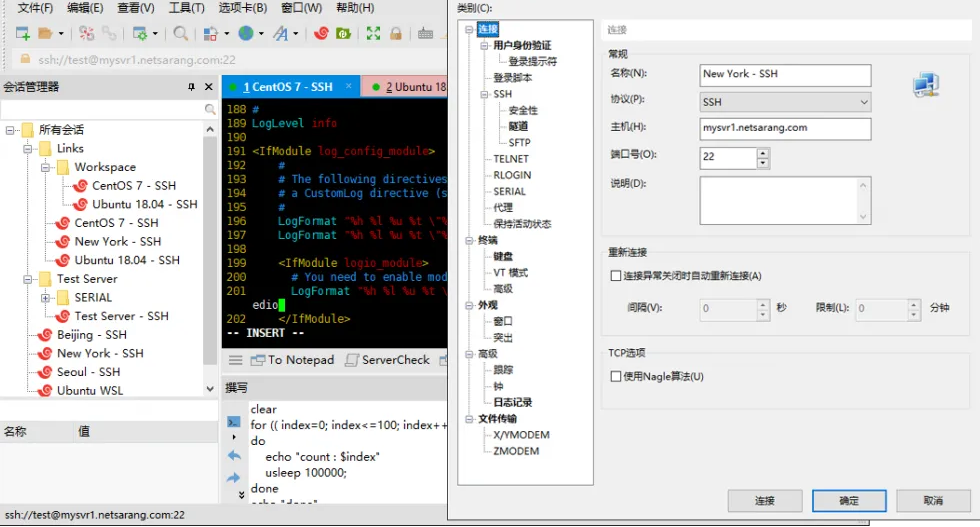The height and width of the screenshot is (527, 980).
Task: Click the magnifier Find icon in toolbar
Action: click(180, 34)
